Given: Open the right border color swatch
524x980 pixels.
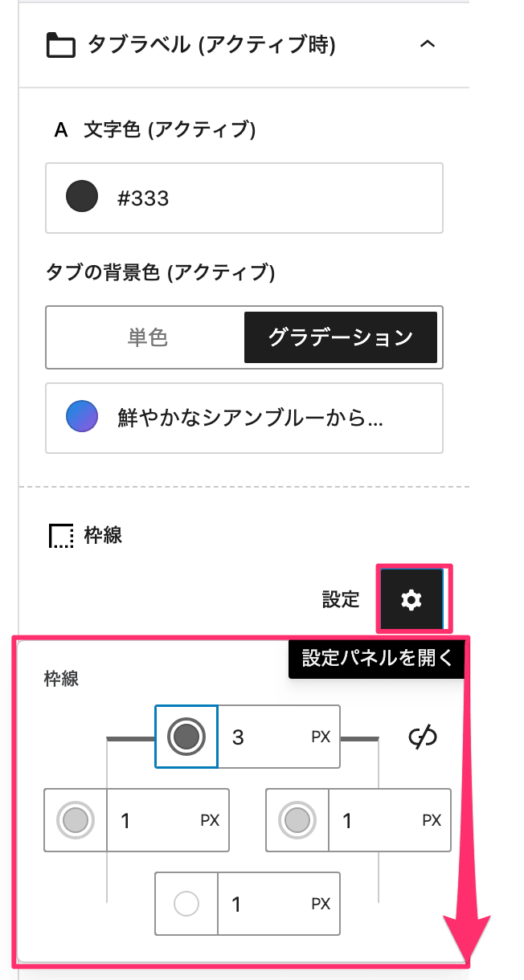Looking at the screenshot, I should 297,820.
